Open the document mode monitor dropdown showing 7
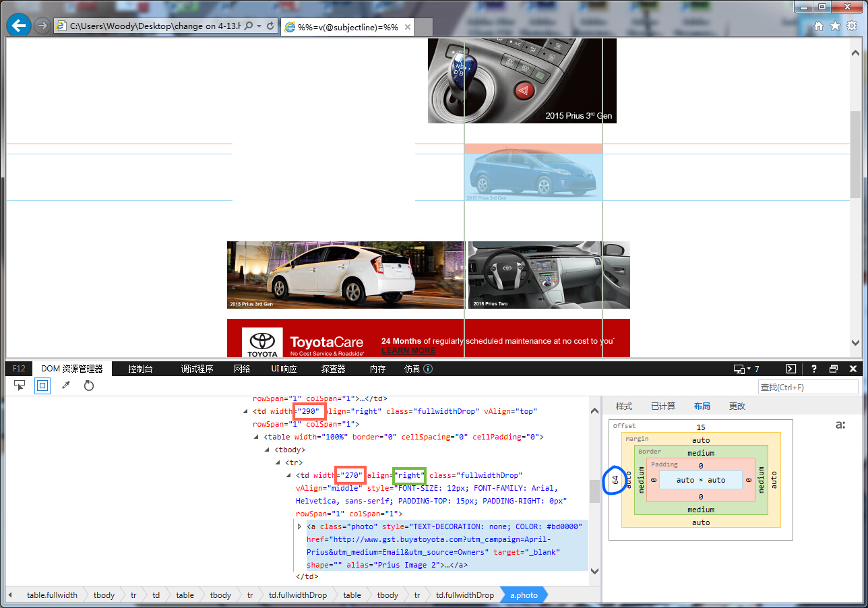The width and height of the screenshot is (868, 608). (746, 369)
